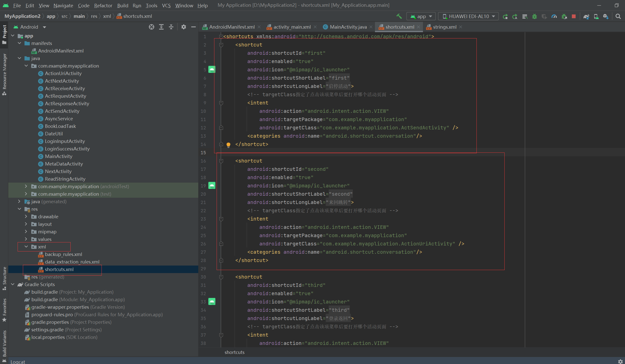Click locate-in-project crosshair icon

click(x=151, y=27)
